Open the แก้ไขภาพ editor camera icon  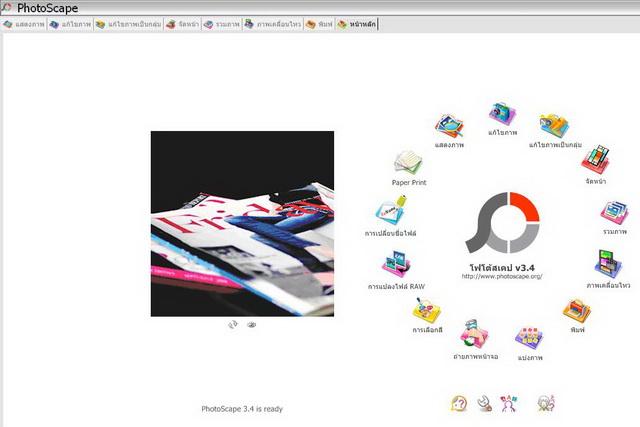point(502,114)
